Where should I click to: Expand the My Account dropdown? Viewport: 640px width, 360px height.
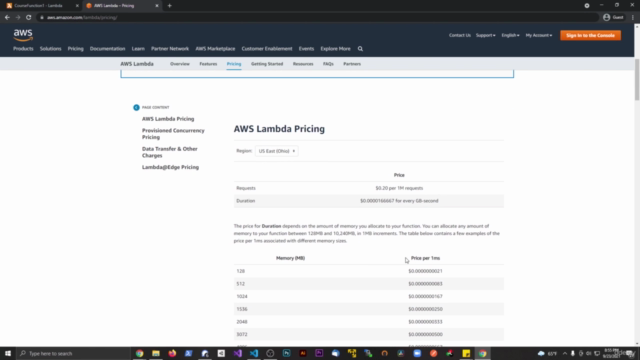click(538, 35)
